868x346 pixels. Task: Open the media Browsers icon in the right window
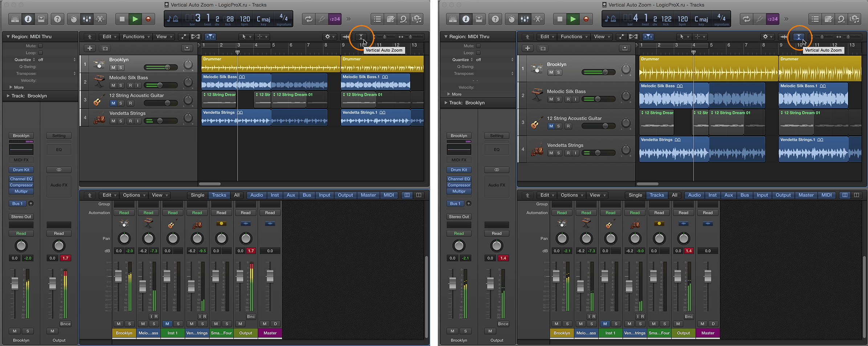click(x=855, y=19)
